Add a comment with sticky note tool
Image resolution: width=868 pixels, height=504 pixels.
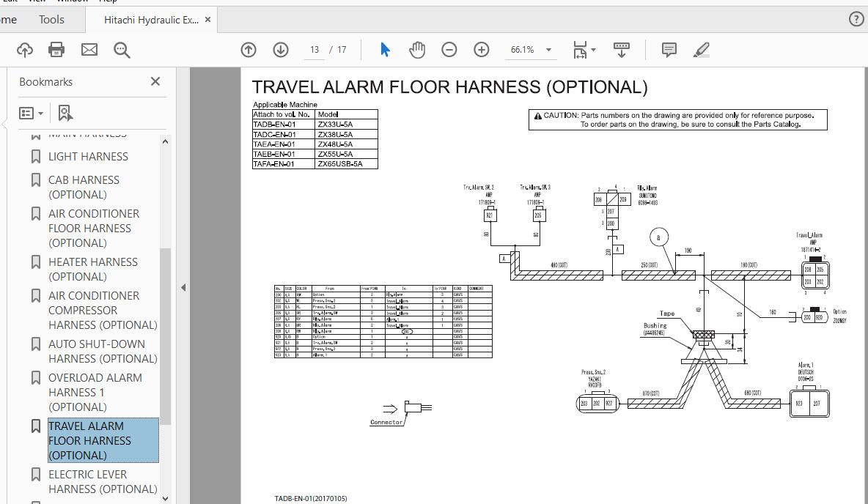(x=669, y=50)
